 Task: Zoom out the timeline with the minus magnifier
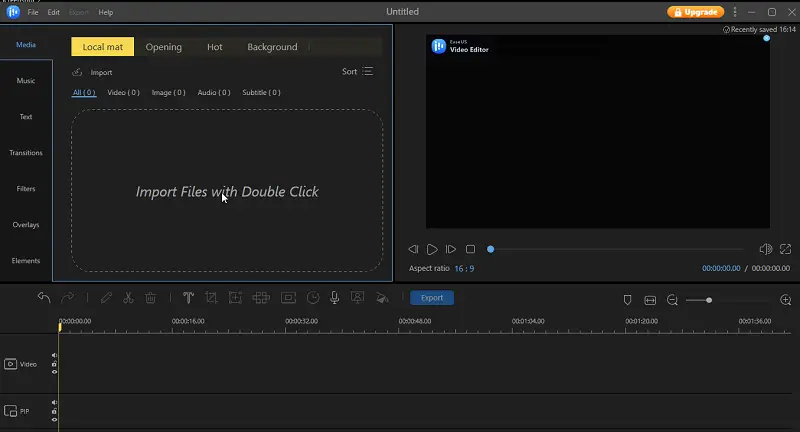(x=672, y=300)
